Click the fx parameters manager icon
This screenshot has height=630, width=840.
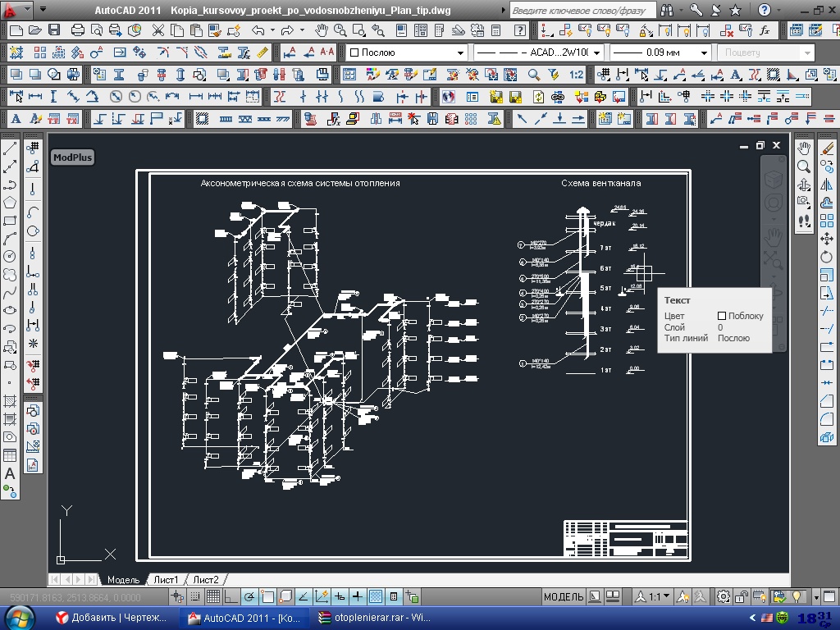click(765, 30)
